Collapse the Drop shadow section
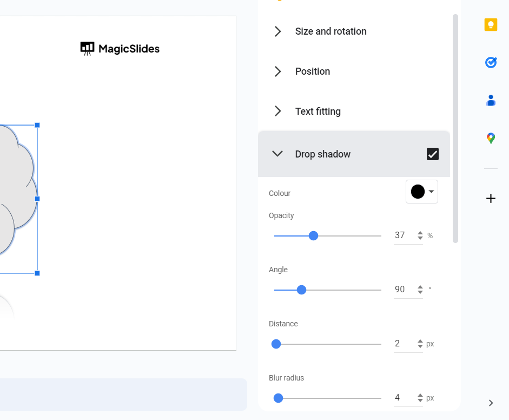 (x=277, y=154)
